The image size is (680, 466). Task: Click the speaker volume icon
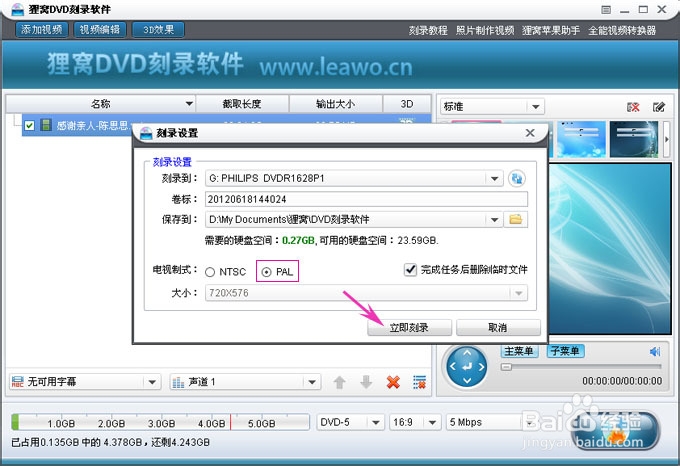tap(655, 352)
